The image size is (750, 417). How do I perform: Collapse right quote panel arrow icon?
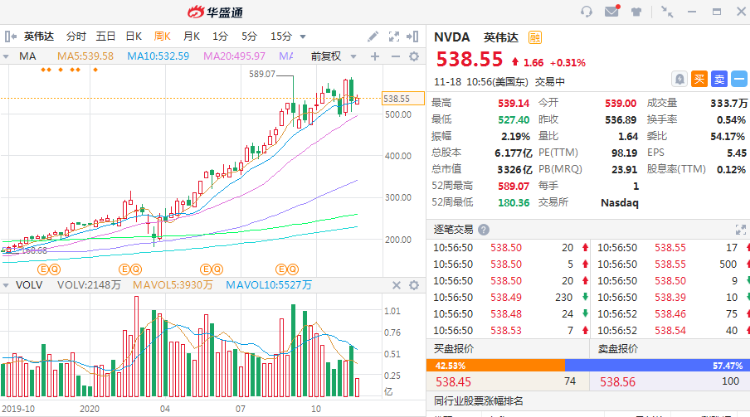click(412, 36)
